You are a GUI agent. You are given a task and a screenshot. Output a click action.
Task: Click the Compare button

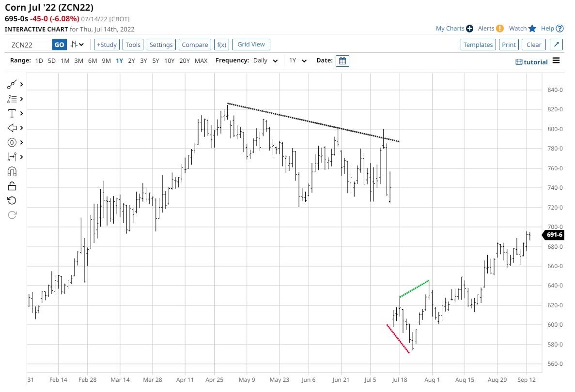pyautogui.click(x=195, y=45)
